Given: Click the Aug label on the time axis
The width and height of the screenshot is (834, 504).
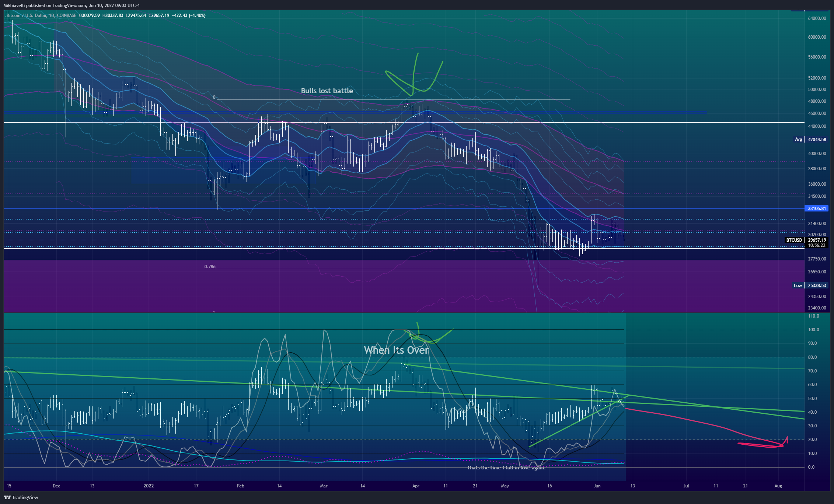Looking at the screenshot, I should click(x=778, y=486).
